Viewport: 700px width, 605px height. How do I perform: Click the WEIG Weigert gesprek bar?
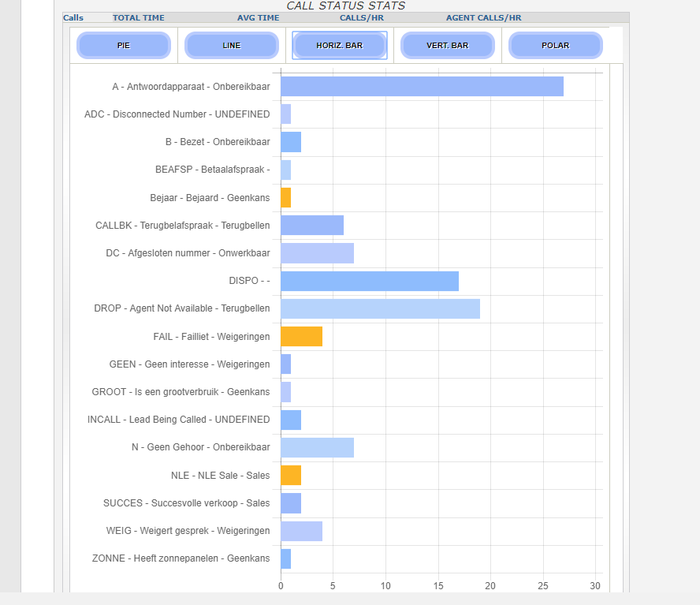point(301,531)
